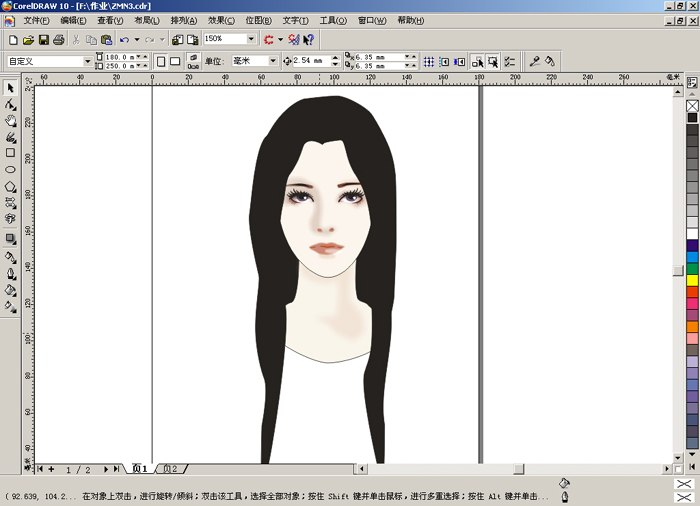The width and height of the screenshot is (700, 506).
Task: Select the Ellipse tool
Action: click(x=10, y=170)
